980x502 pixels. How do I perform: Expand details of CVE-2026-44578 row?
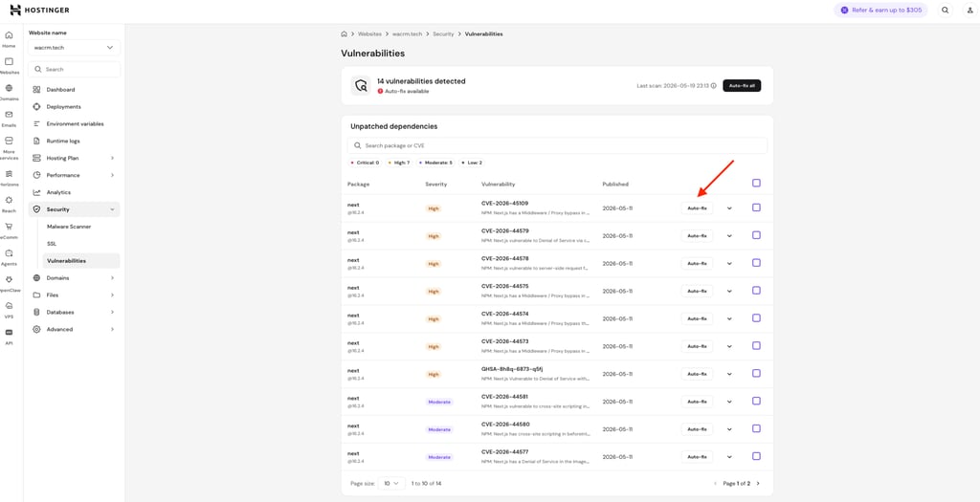coord(729,264)
